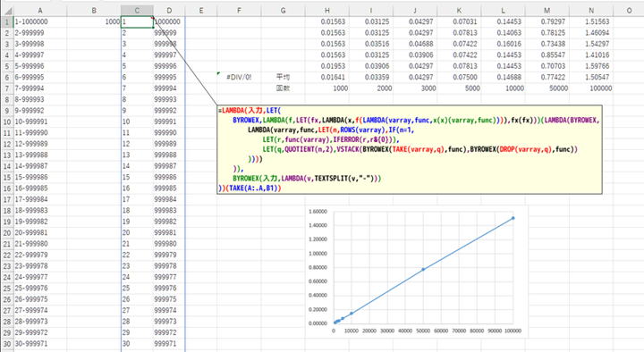The width and height of the screenshot is (644, 352).
Task: Click the 回数 label cell
Action: [283, 88]
